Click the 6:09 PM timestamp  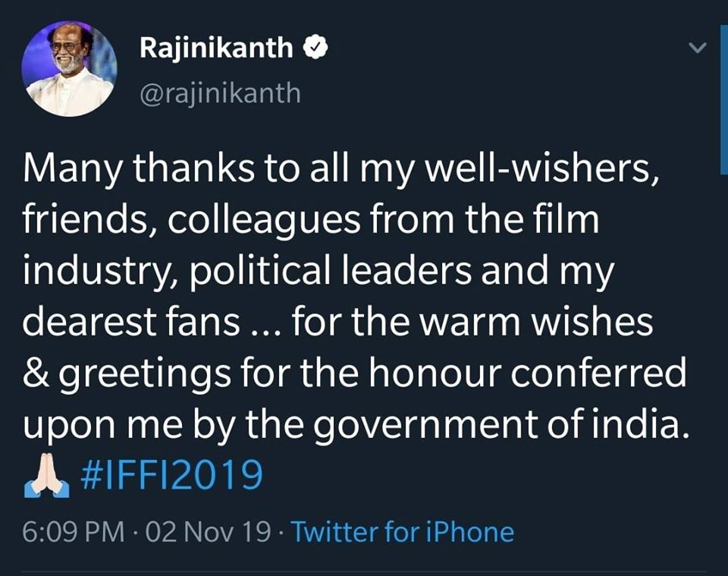tap(74, 532)
